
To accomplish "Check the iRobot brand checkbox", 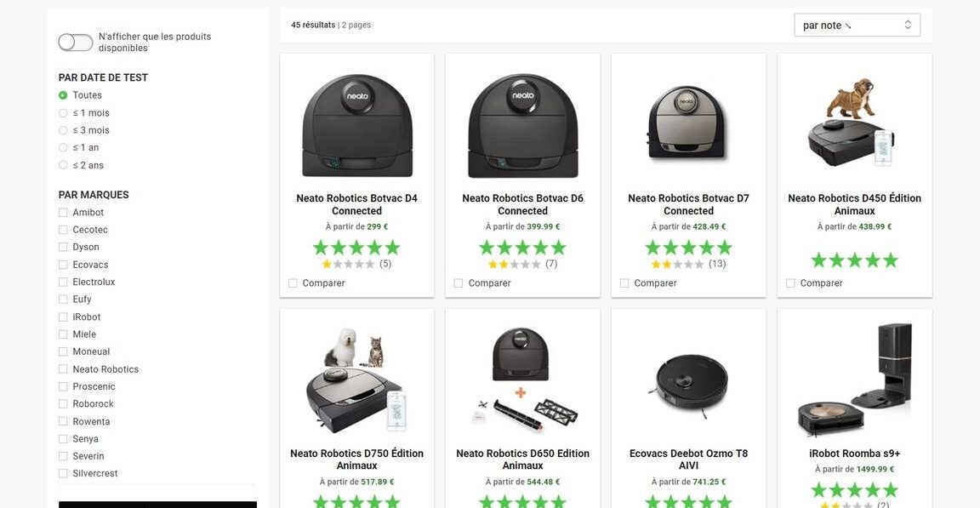I will 63,317.
